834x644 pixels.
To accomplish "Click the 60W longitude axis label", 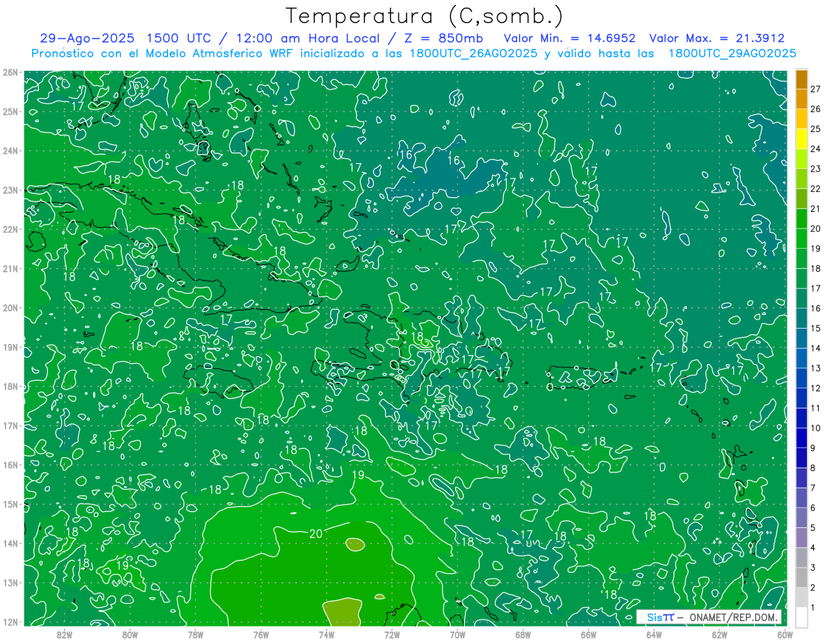I will click(x=785, y=634).
